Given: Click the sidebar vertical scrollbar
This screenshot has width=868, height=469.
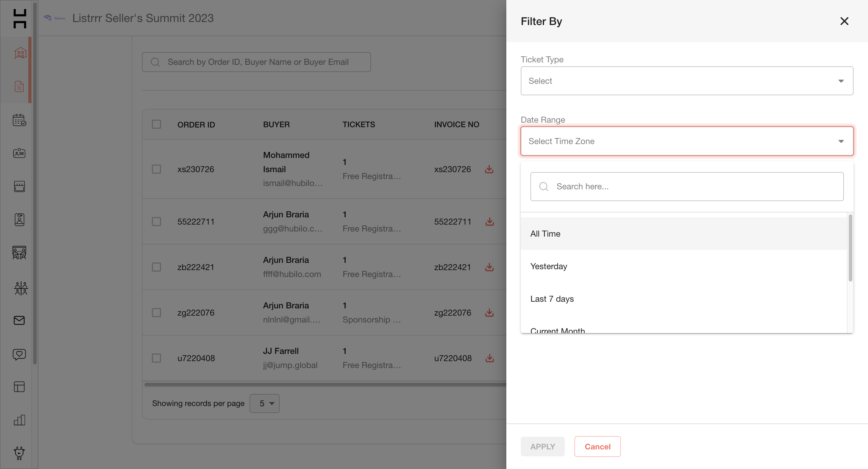Looking at the screenshot, I should click(x=35, y=184).
